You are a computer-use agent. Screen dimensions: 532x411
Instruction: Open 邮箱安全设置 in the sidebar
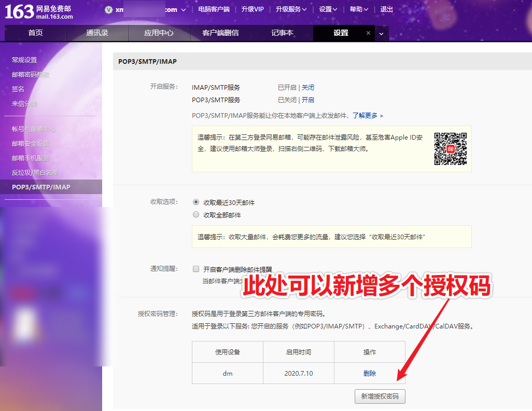click(31, 144)
